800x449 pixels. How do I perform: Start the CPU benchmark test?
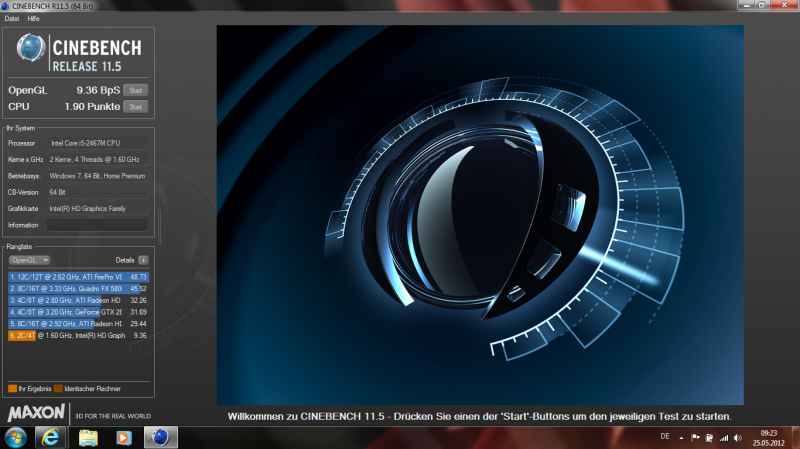[x=135, y=106]
